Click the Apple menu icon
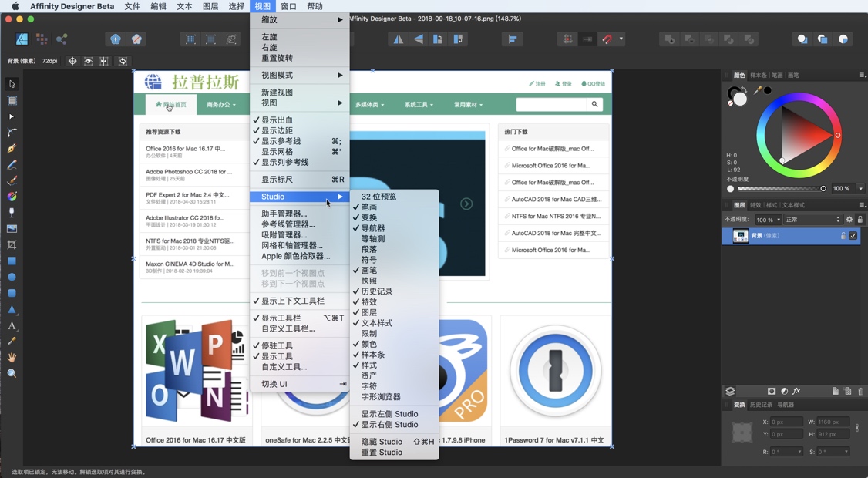Viewport: 868px width, 478px height. click(15, 6)
